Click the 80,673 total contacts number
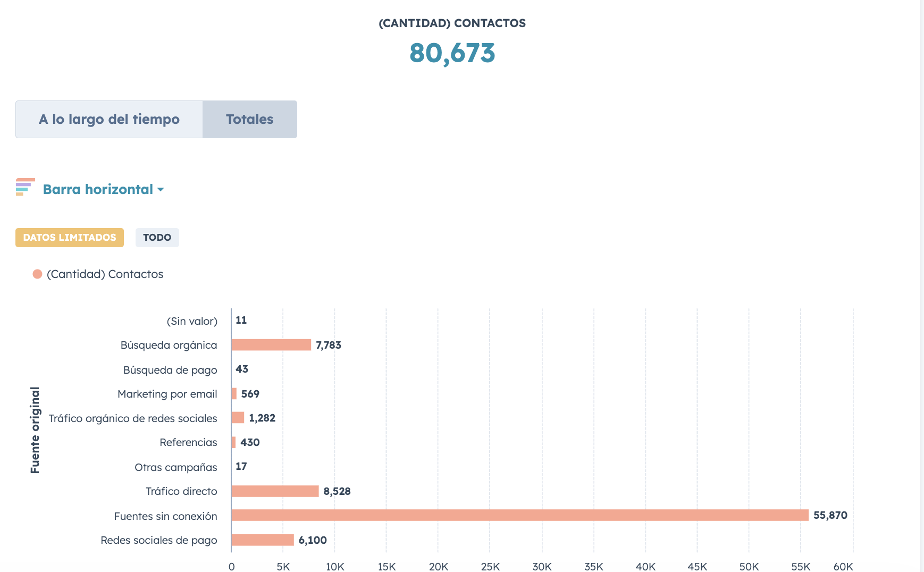The width and height of the screenshot is (924, 572). [452, 53]
